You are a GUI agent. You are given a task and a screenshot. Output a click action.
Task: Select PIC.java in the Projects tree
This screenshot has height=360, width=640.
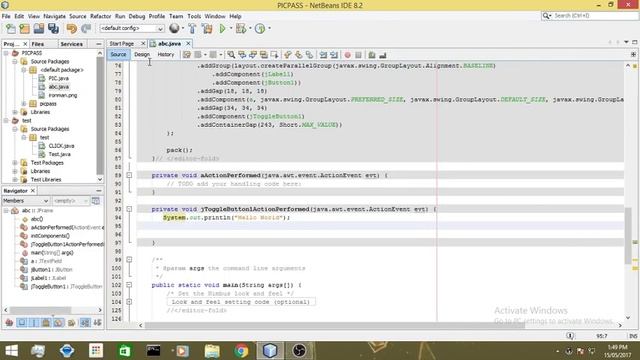coord(58,78)
